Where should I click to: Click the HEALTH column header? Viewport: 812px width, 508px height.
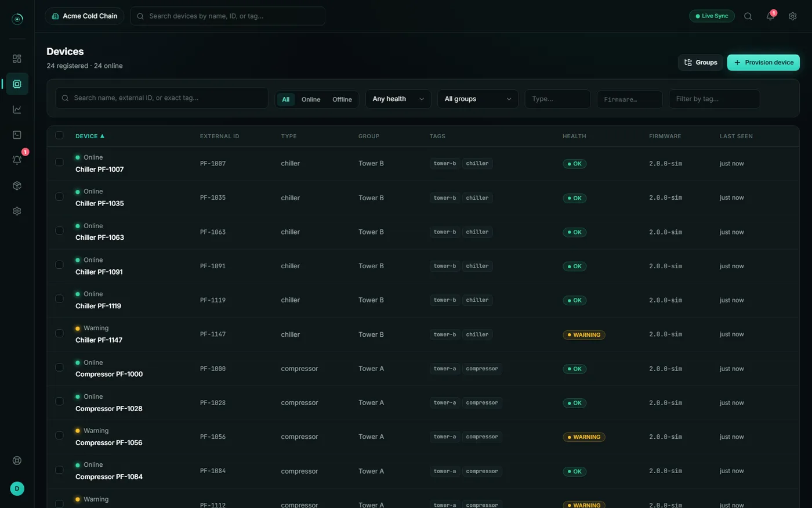[574, 136]
